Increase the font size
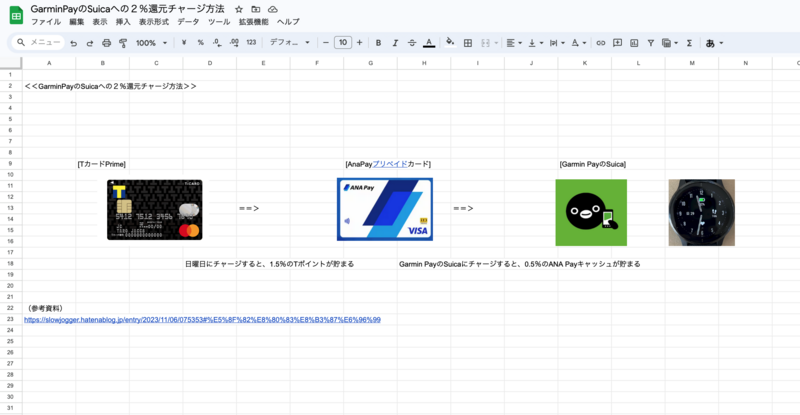800x415 pixels. 359,43
